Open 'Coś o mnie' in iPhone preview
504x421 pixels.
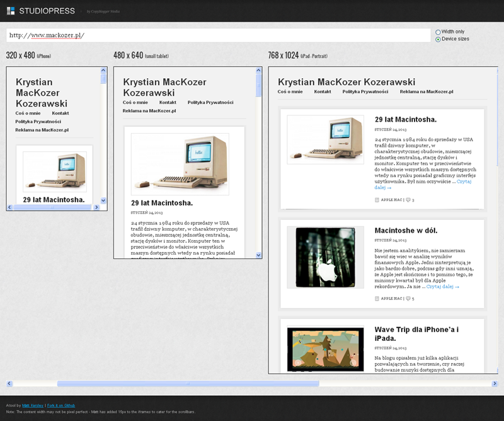click(x=28, y=113)
